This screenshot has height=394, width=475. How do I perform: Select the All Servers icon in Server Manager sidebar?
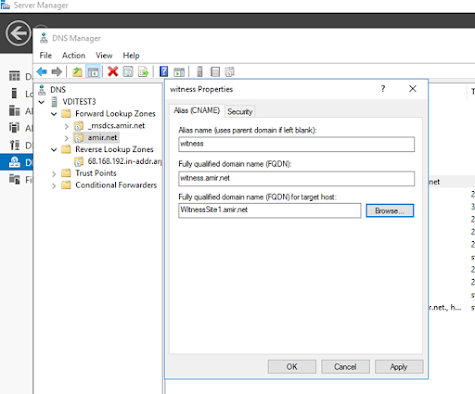point(14,110)
